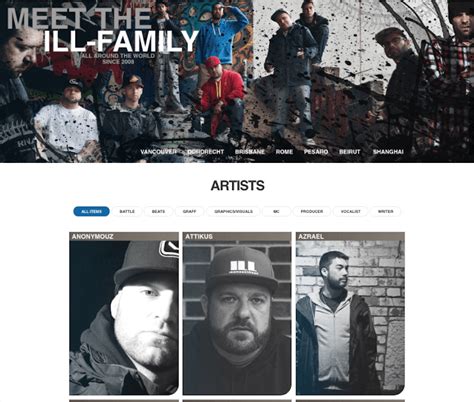Pick the WRITER filter
This screenshot has height=402, width=474.
pos(385,211)
